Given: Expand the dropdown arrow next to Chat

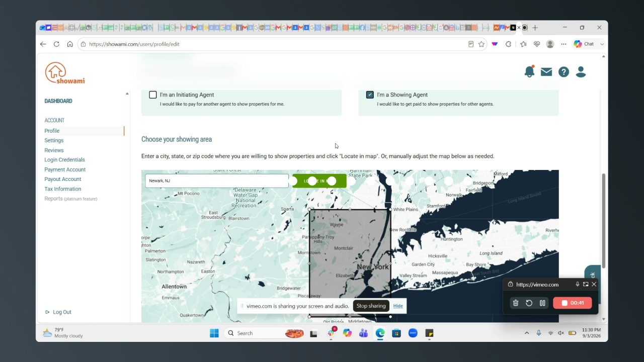Looking at the screenshot, I should tap(602, 44).
